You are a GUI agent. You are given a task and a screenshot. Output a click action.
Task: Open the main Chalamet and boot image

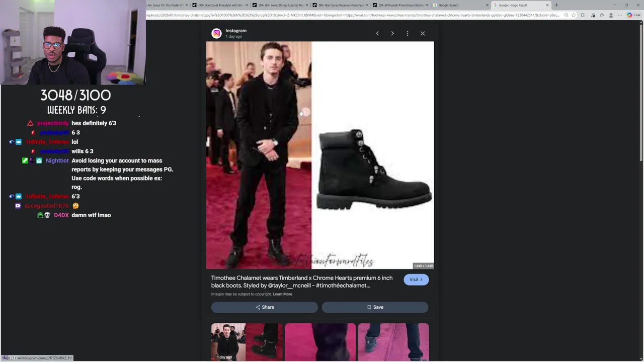[x=320, y=155]
